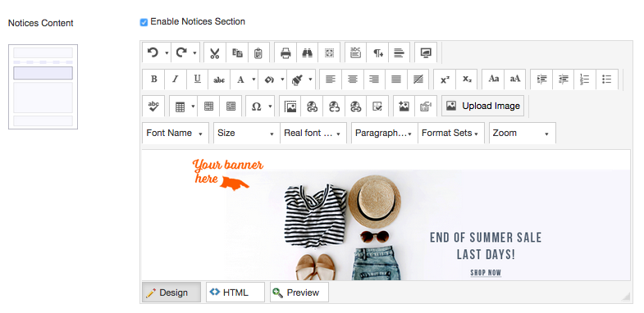Click the Superscript icon

[x=445, y=79]
